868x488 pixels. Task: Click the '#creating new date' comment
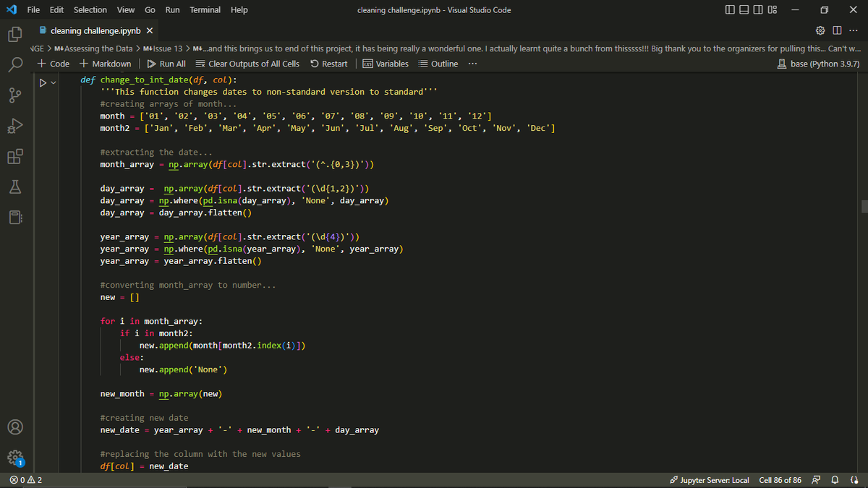tap(144, 417)
